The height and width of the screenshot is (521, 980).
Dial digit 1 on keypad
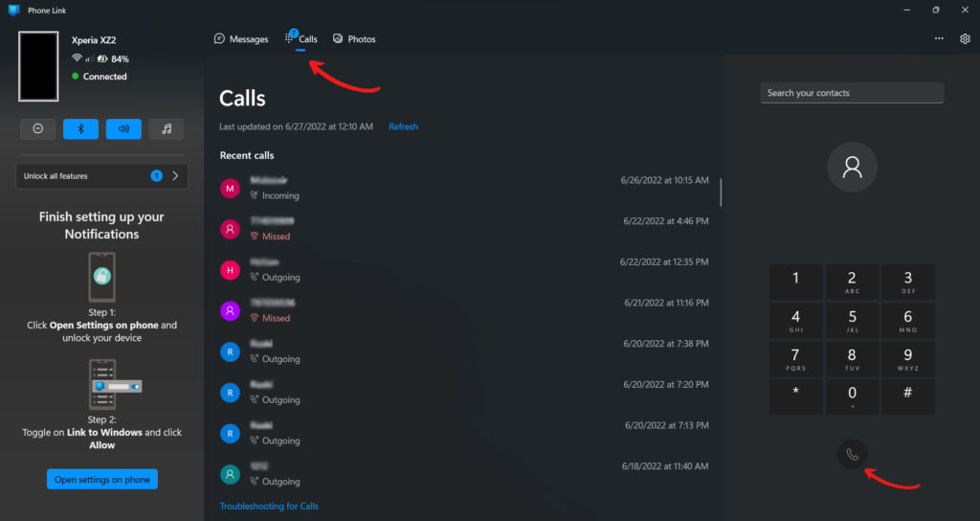[795, 282]
